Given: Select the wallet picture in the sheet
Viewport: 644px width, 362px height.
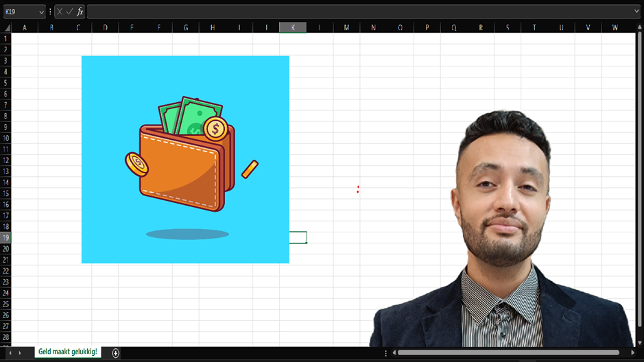Looking at the screenshot, I should [x=185, y=159].
